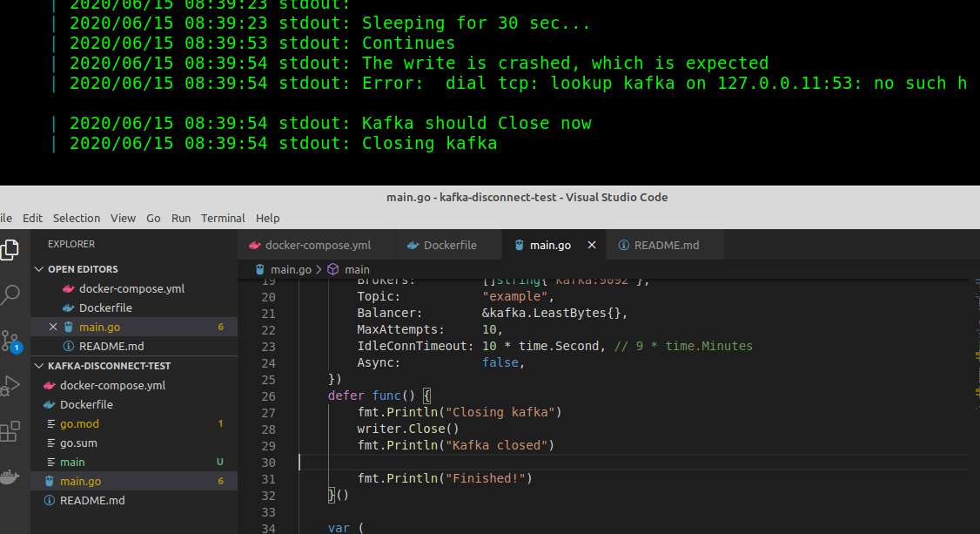Click the MaxAttempts value 10
This screenshot has width=980, height=534.
[x=489, y=329]
